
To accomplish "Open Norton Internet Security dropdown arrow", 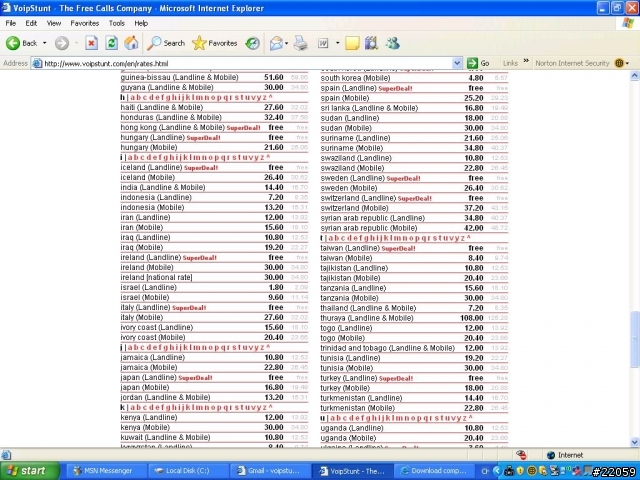I will click(x=627, y=63).
